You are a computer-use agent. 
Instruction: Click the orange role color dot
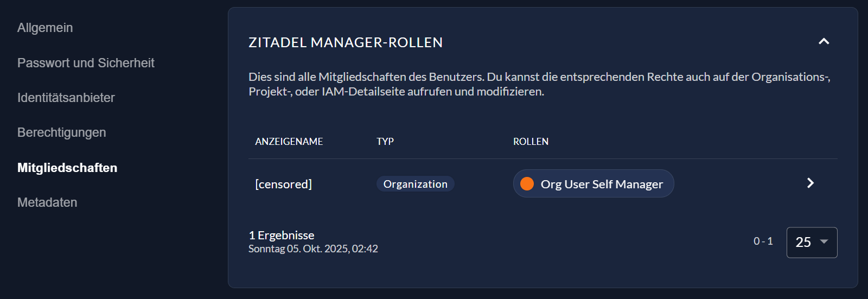pos(527,184)
